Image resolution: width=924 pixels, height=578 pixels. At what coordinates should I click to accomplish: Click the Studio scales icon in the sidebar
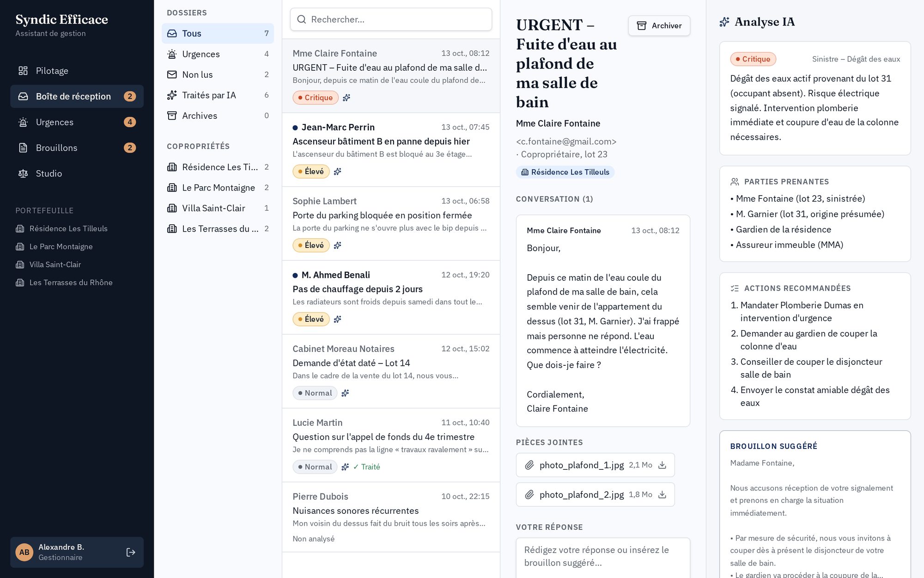23,173
